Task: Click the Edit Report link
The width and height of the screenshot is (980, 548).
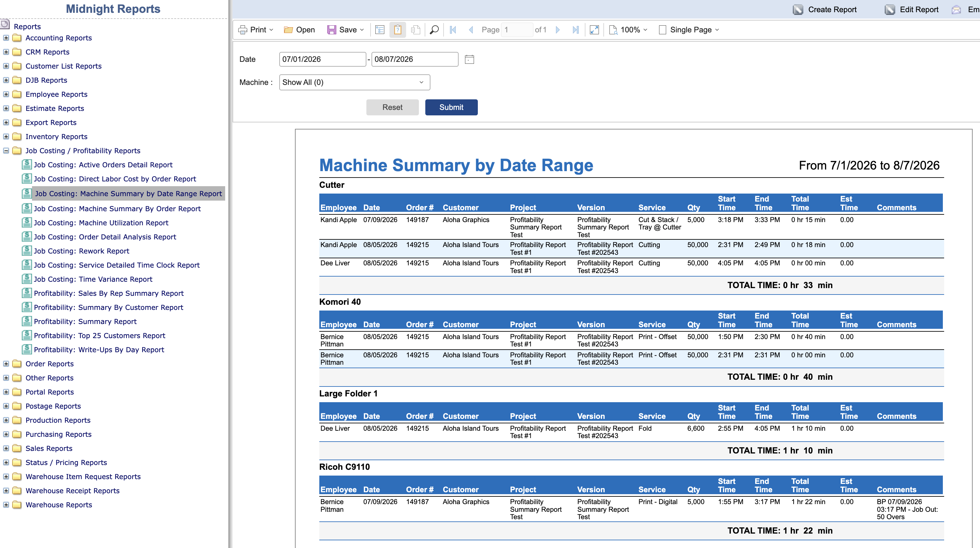Action: point(919,10)
